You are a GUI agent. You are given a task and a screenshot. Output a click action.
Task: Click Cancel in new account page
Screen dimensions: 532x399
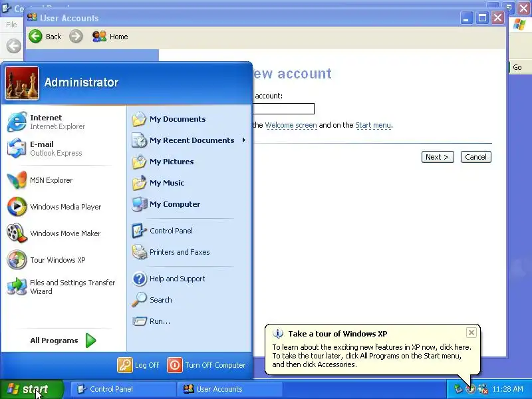475,157
